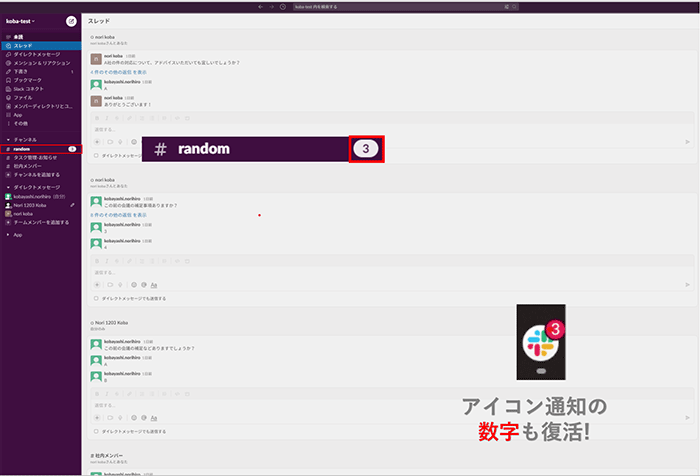Show 4件のその他の返信 in first thread
Image resolution: width=700 pixels, height=476 pixels.
(x=118, y=72)
